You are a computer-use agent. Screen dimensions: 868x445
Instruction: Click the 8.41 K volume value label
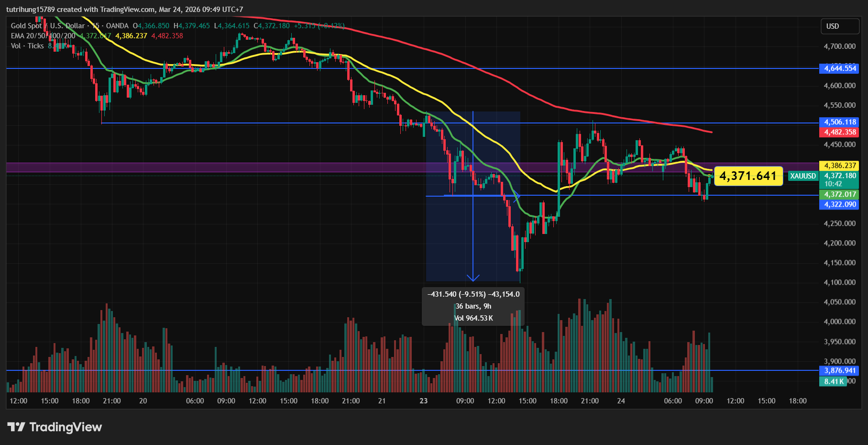834,381
